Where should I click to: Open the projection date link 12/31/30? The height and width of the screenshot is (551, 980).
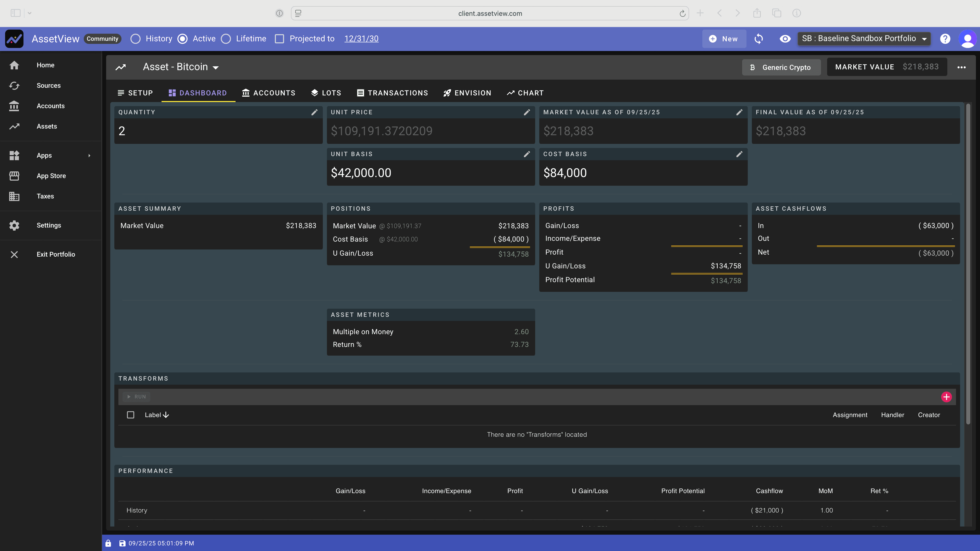pos(361,39)
